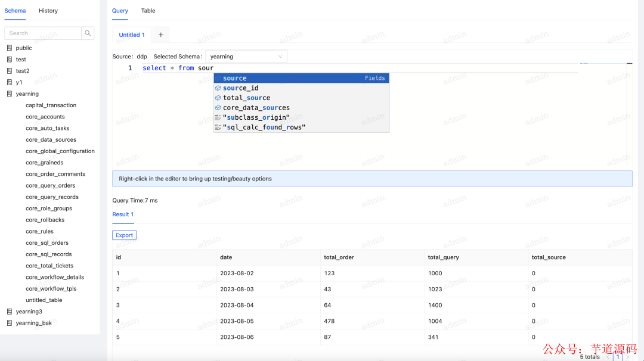Viewport: 644px width, 361px height.
Task: Switch to the Table tab
Action: (x=148, y=11)
